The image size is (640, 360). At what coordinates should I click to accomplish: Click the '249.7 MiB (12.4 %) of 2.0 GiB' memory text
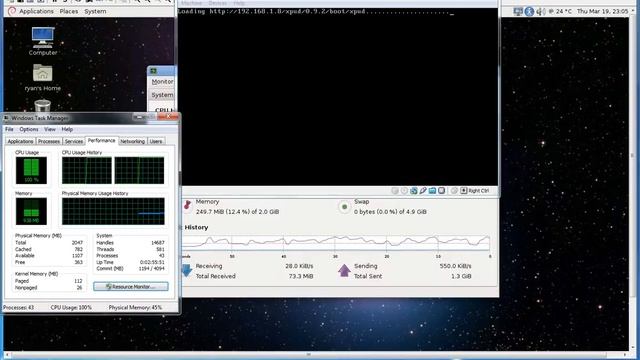[238, 212]
